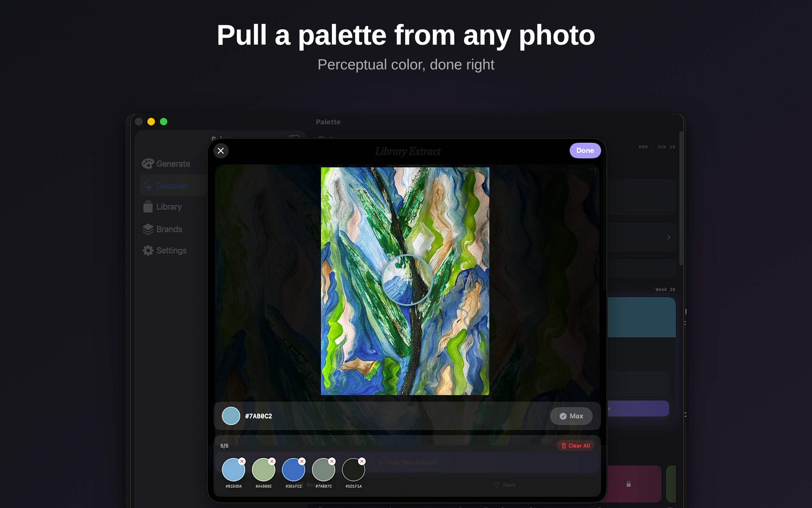Click the Settings gear icon in sidebar
This screenshot has height=508, width=812.
point(148,250)
